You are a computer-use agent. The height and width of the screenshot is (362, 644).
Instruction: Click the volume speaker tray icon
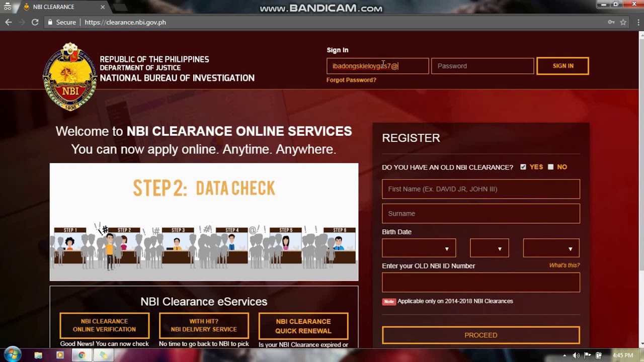pyautogui.click(x=576, y=355)
